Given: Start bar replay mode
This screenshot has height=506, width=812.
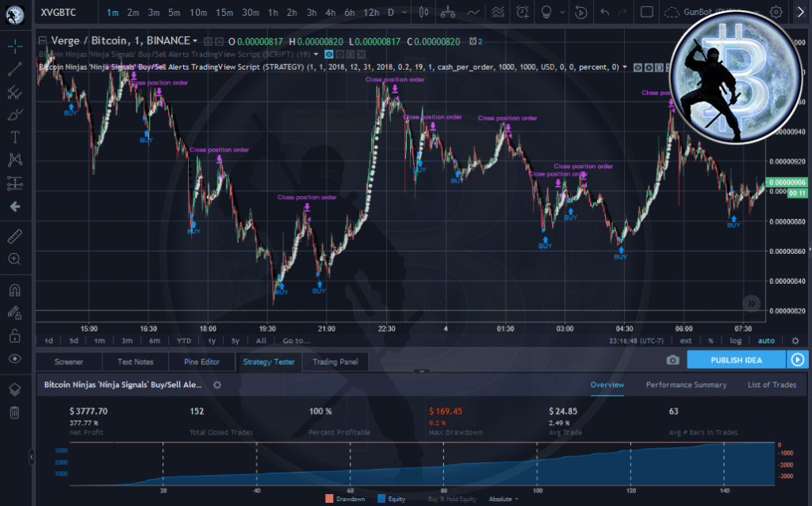Looking at the screenshot, I should [x=581, y=13].
